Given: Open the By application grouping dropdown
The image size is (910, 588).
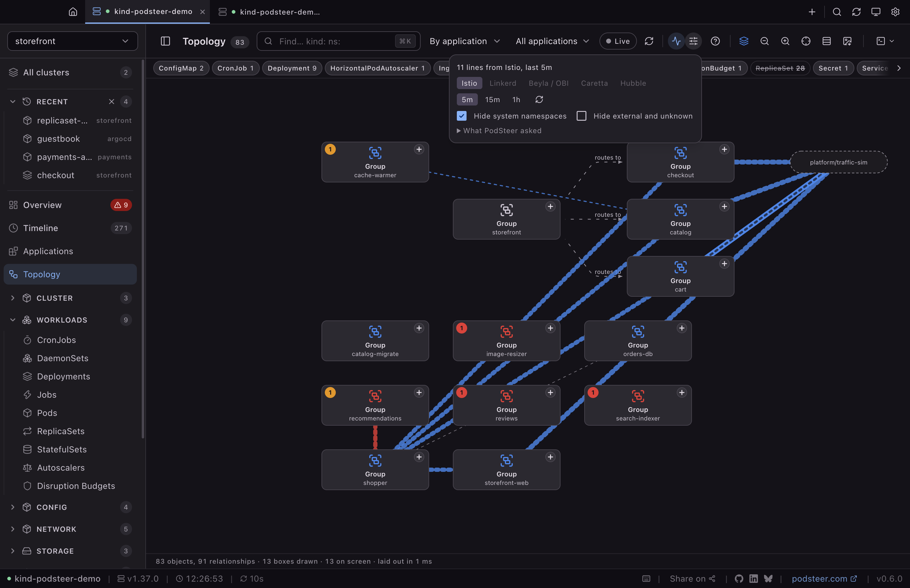Looking at the screenshot, I should coord(465,41).
